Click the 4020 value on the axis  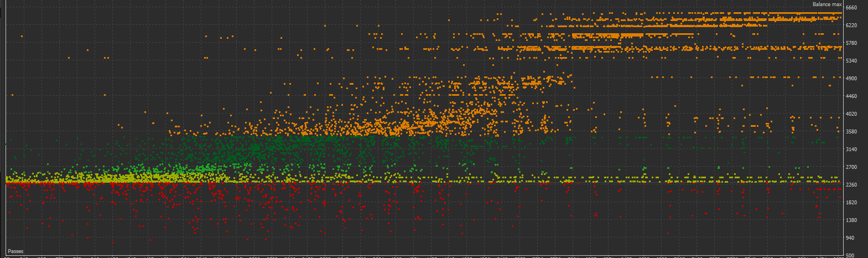pos(851,114)
